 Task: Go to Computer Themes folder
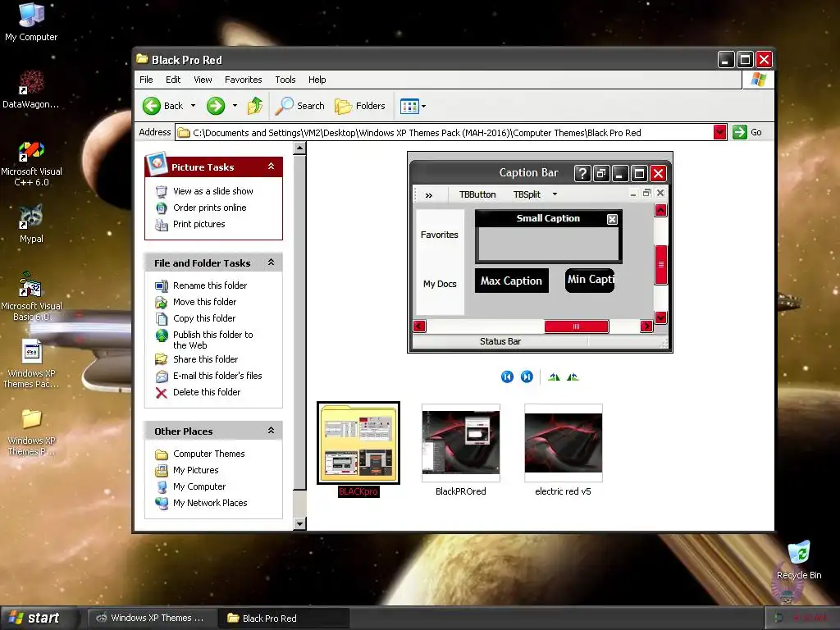208,454
